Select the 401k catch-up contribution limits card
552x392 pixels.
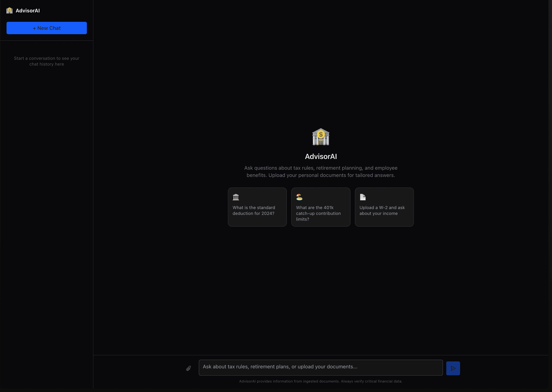tap(320, 207)
